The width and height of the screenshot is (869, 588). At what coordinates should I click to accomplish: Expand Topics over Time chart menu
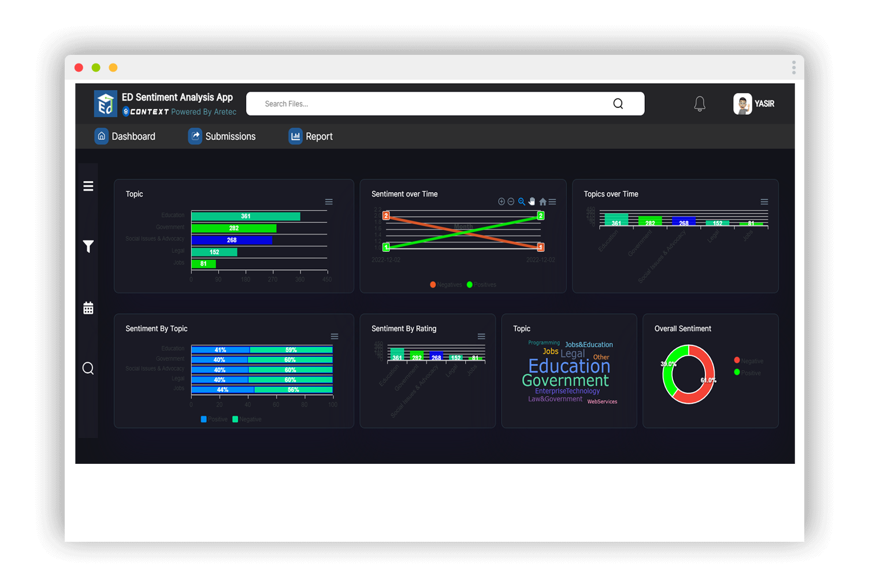(764, 202)
